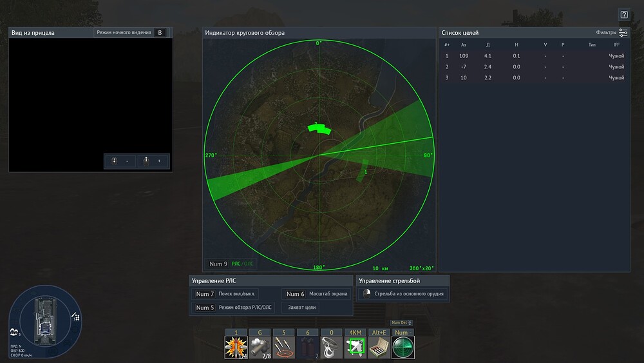Click the V speed column header

click(545, 44)
